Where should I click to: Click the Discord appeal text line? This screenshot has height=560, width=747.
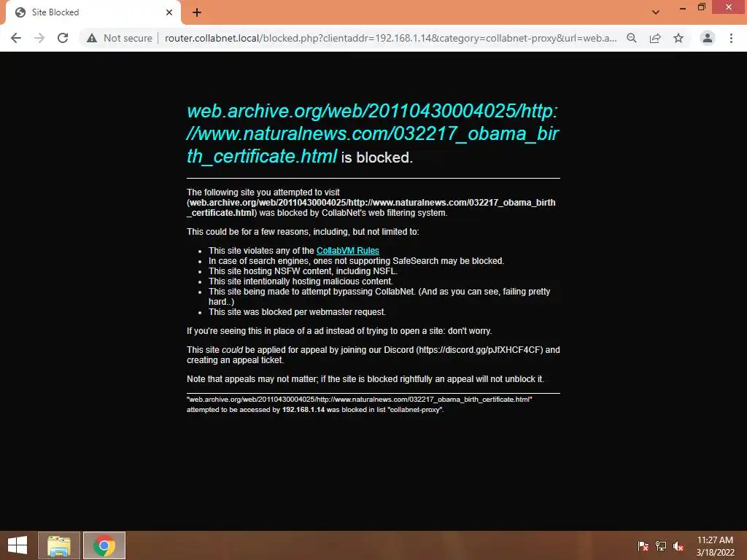pos(373,355)
